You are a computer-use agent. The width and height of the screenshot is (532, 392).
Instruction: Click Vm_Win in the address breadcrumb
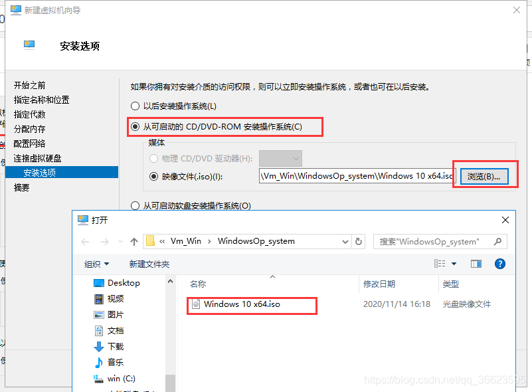pos(185,241)
